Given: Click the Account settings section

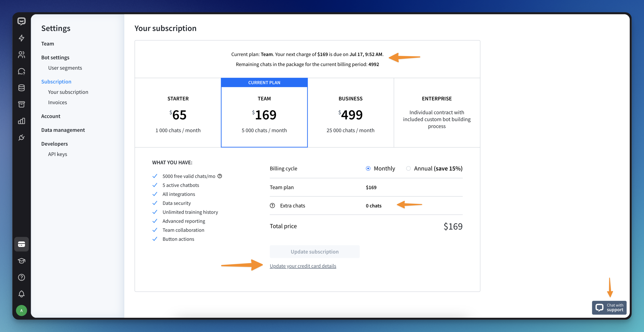Looking at the screenshot, I should (x=50, y=116).
